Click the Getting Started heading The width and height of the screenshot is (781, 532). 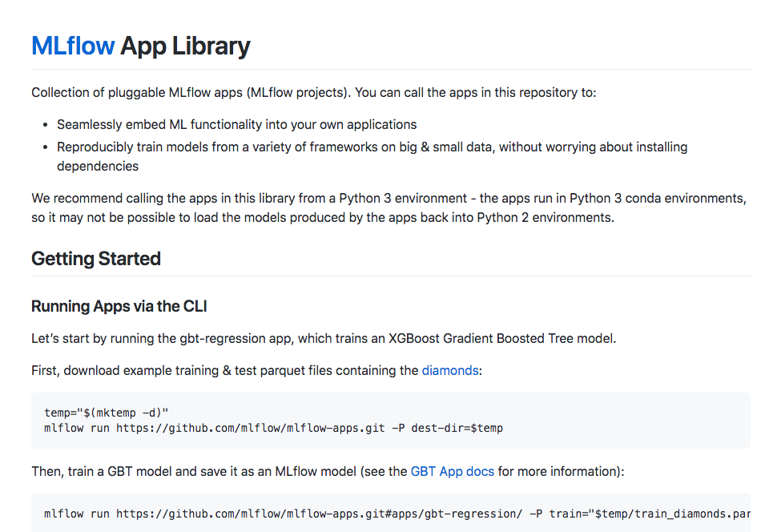(x=96, y=259)
